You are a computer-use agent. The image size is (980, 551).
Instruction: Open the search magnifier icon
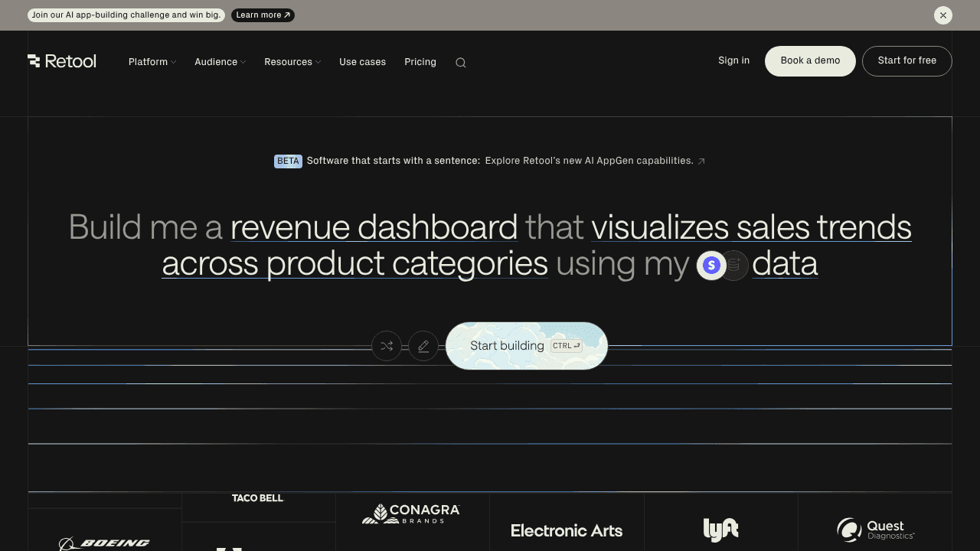click(x=461, y=63)
